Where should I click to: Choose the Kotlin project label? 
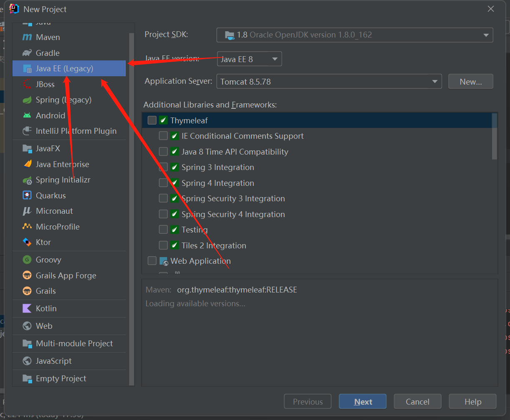pos(46,309)
